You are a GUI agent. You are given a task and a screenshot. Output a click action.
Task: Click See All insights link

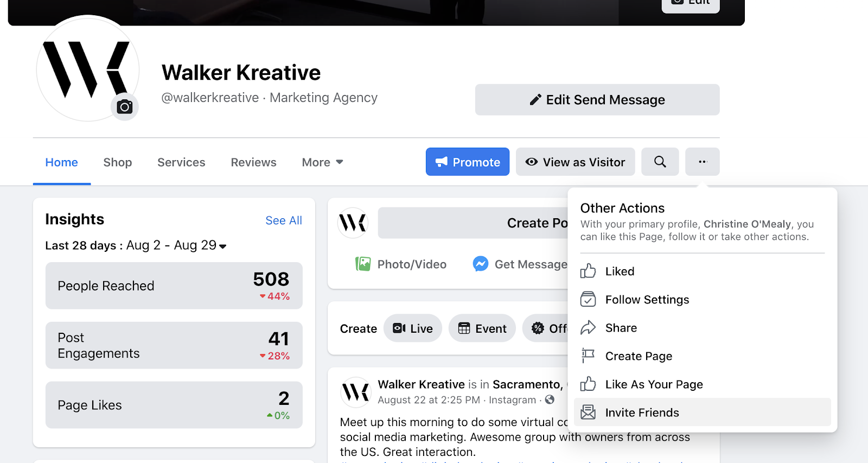[x=284, y=220]
